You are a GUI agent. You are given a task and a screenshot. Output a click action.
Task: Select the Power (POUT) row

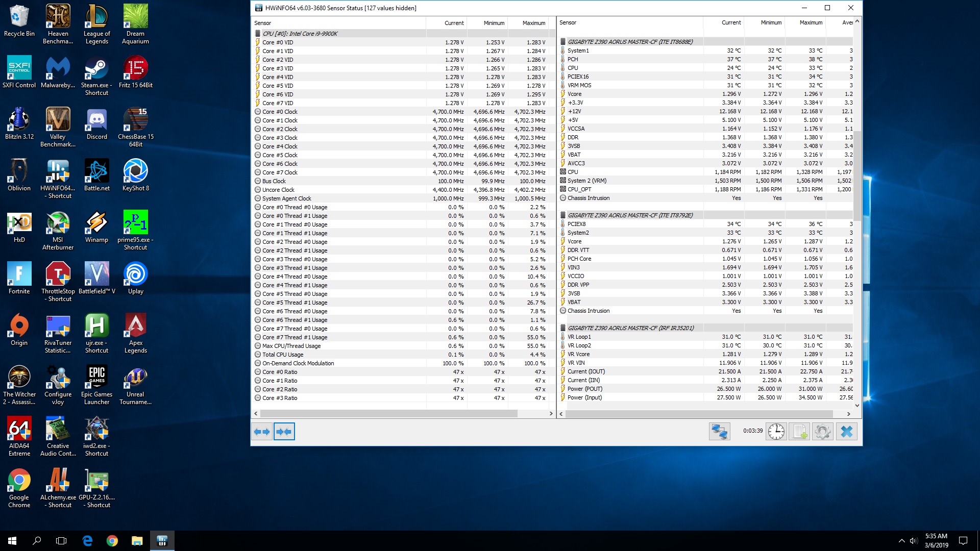(x=705, y=389)
